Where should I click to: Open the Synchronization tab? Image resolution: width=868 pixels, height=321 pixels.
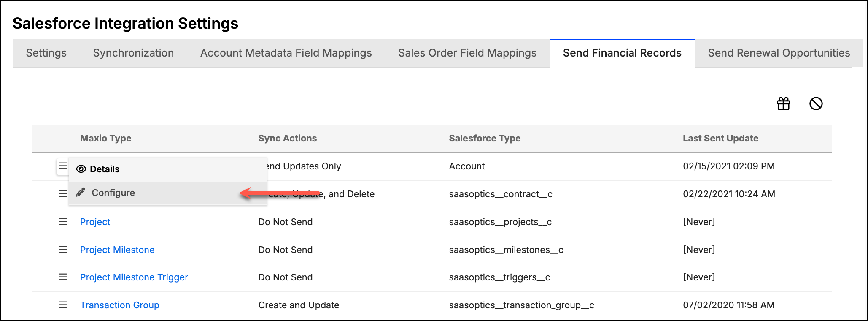coord(133,53)
